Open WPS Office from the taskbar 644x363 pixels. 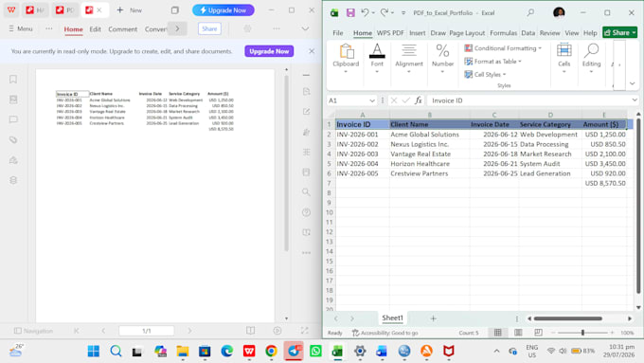[x=249, y=351]
